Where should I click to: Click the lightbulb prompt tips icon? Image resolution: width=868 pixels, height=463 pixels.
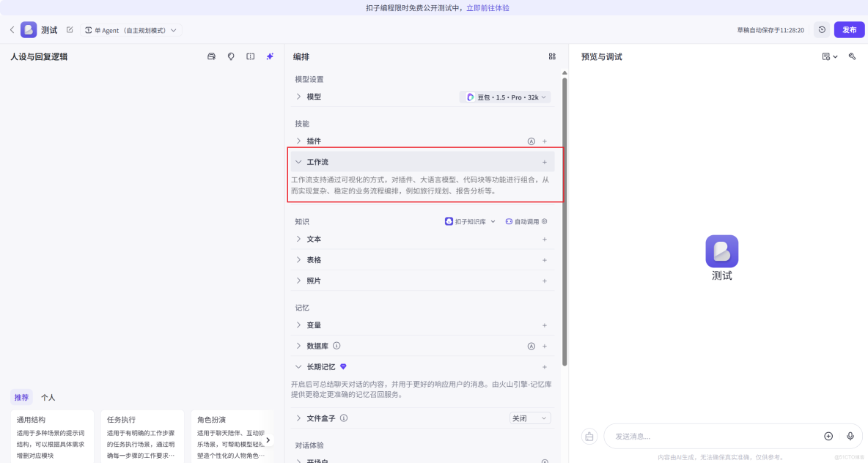[231, 56]
